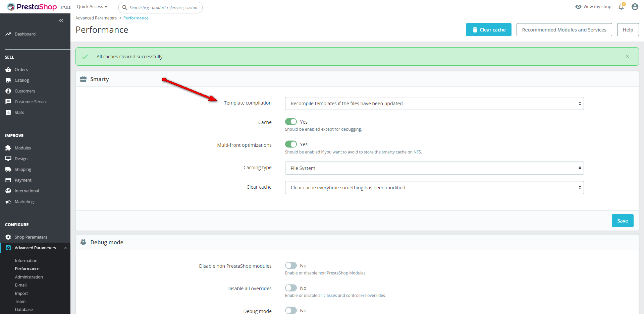Open the Quick Access dropdown

click(x=92, y=7)
